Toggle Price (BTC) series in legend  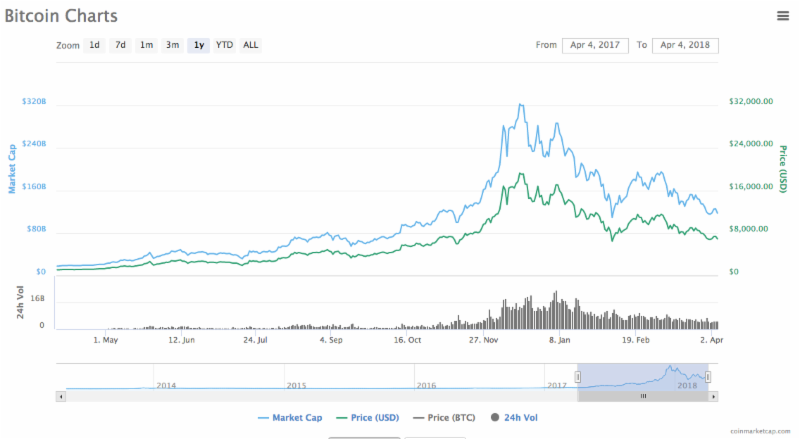tap(444, 418)
